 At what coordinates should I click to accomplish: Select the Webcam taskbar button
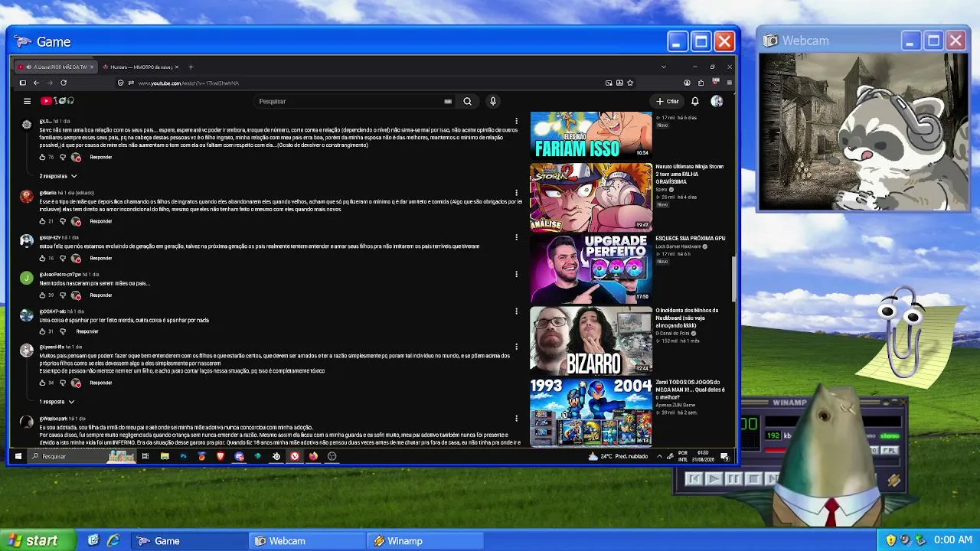click(308, 540)
